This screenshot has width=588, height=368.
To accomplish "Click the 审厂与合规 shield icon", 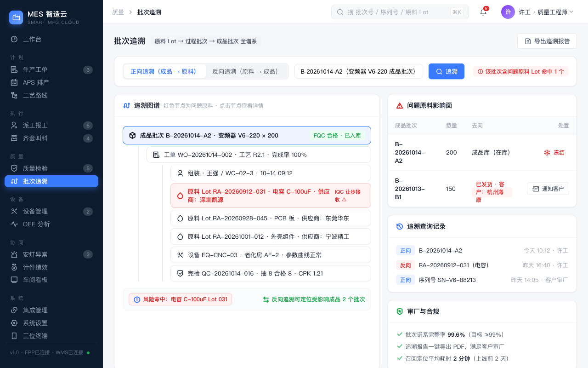I will click(400, 311).
